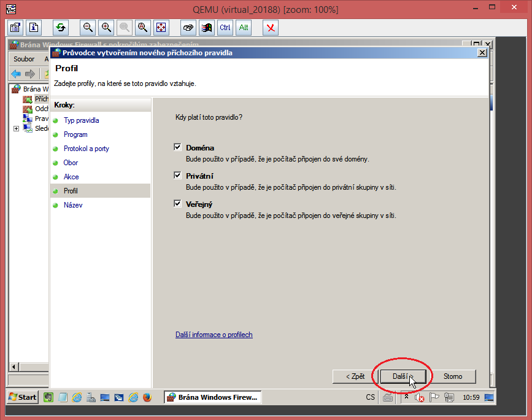Open the network tray icon
Viewport: 532px width, 420px height.
tap(449, 397)
